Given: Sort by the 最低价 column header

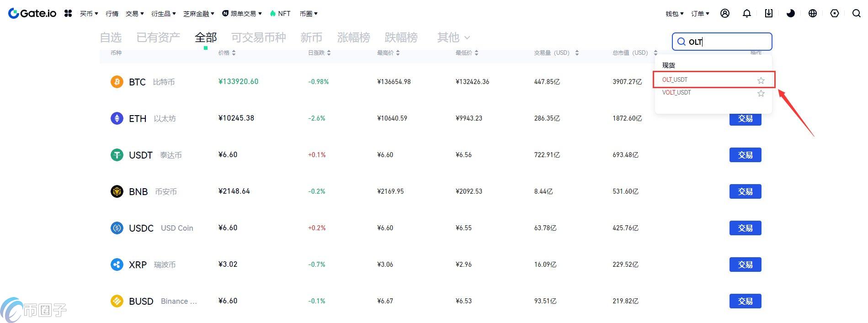Looking at the screenshot, I should [x=467, y=53].
